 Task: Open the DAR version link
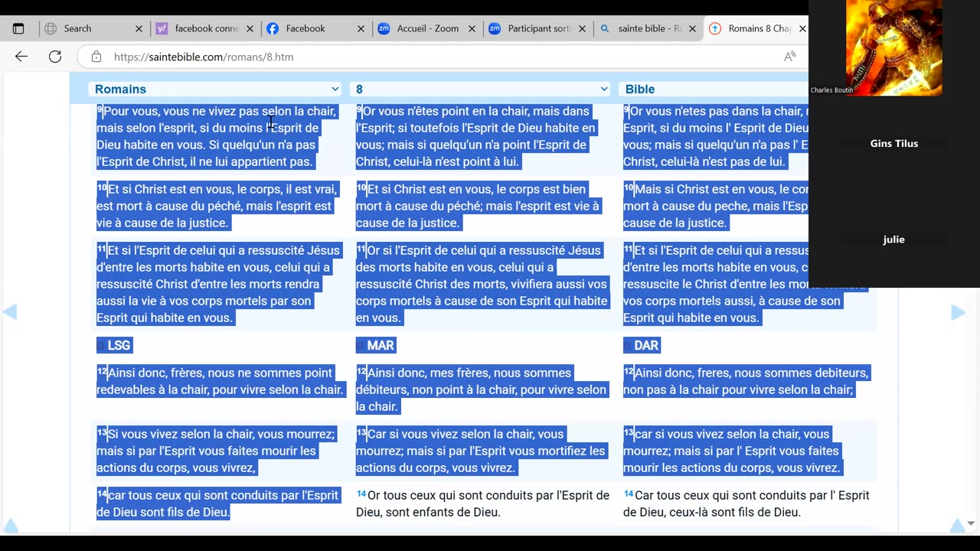646,346
